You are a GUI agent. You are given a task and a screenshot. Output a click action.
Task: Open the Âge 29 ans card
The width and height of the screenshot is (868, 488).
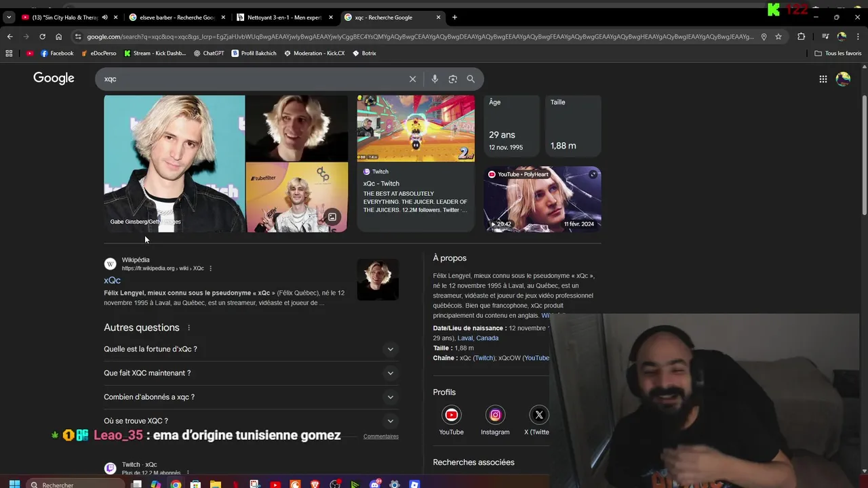coord(512,126)
